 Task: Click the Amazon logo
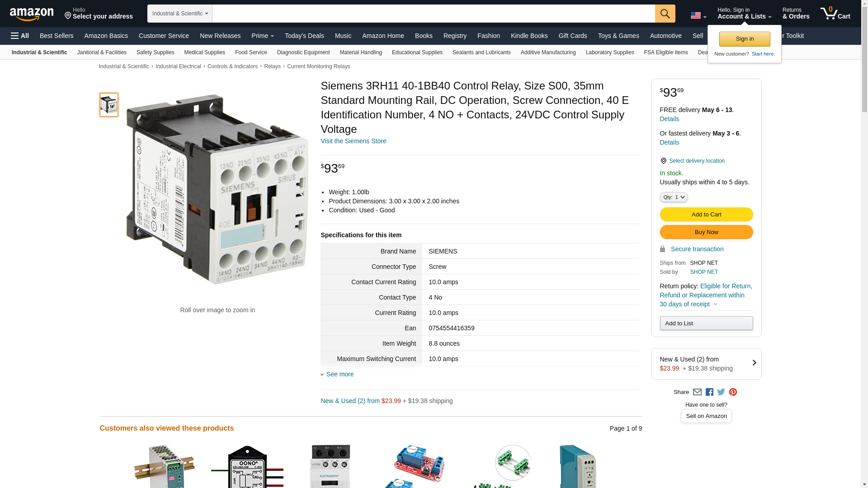pos(32,14)
